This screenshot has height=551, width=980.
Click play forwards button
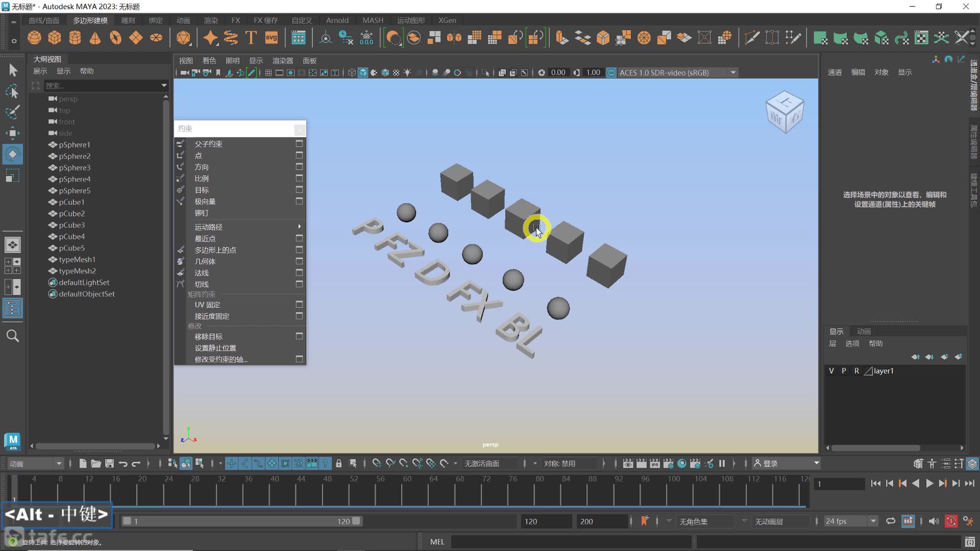pyautogui.click(x=929, y=484)
